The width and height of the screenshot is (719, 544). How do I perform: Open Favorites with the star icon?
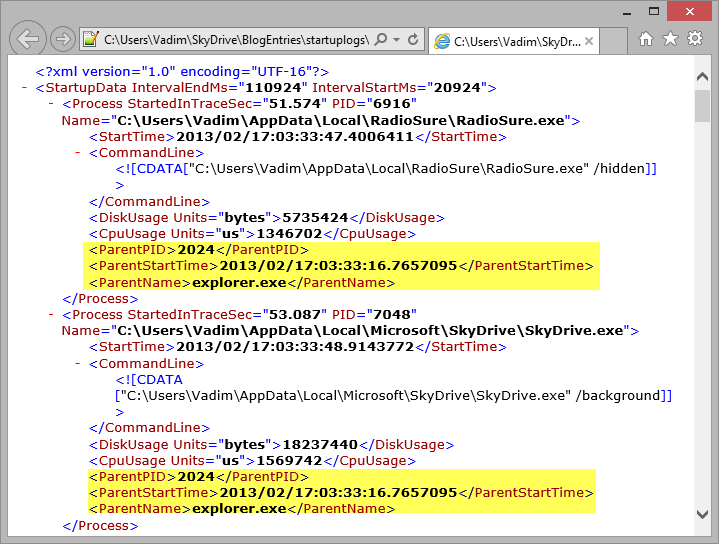(670, 39)
